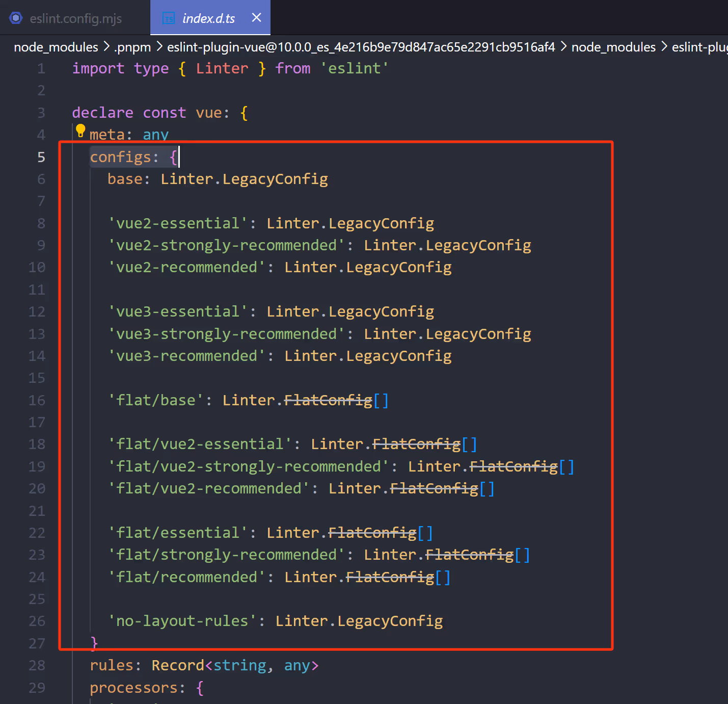Select the index.d.ts tab
Viewport: 728px width, 704px height.
click(x=208, y=18)
